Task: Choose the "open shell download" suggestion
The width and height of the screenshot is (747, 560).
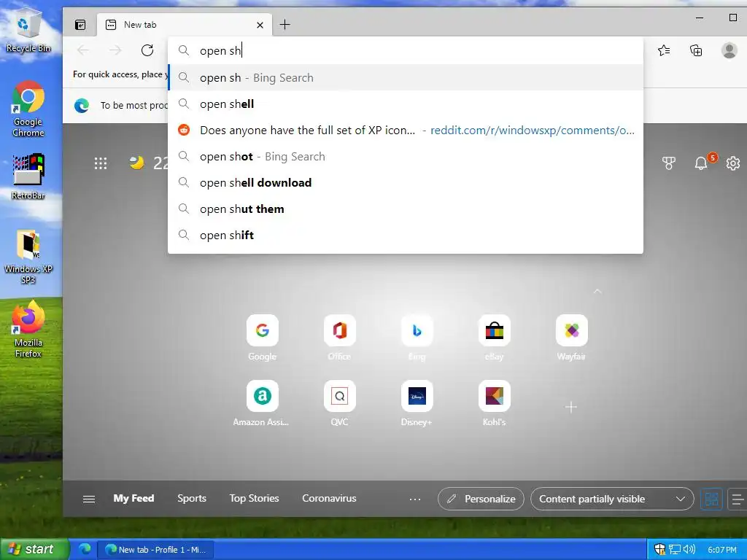Action: [406, 182]
